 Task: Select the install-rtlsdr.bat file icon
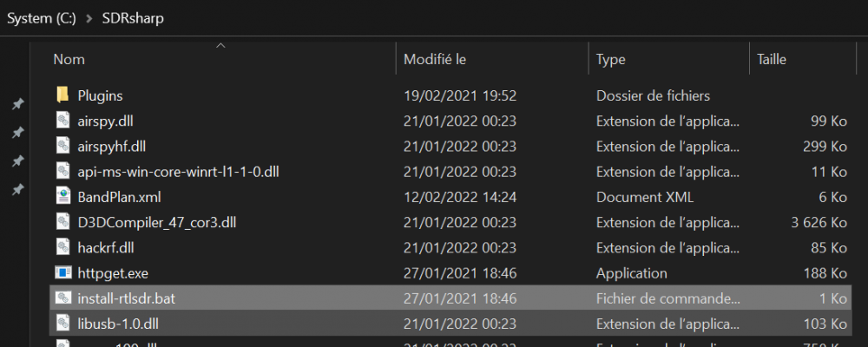(x=63, y=298)
